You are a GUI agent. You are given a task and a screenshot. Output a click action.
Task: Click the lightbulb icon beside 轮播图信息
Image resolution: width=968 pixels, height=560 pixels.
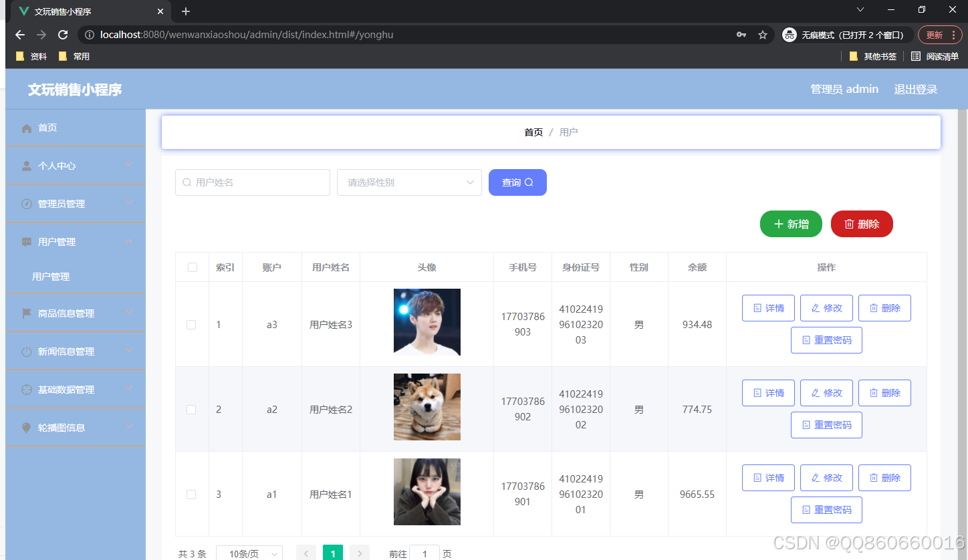point(27,428)
